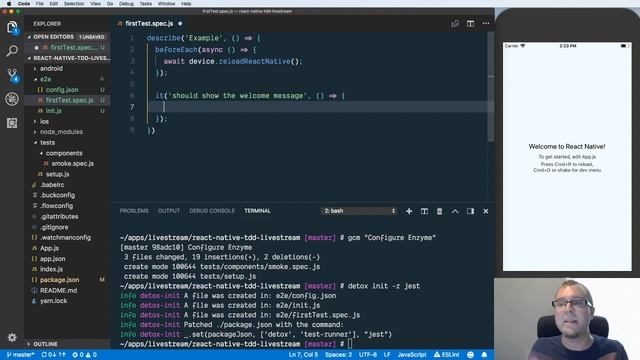The image size is (640, 360).
Task: Expand the android folder
Action: [51, 69]
